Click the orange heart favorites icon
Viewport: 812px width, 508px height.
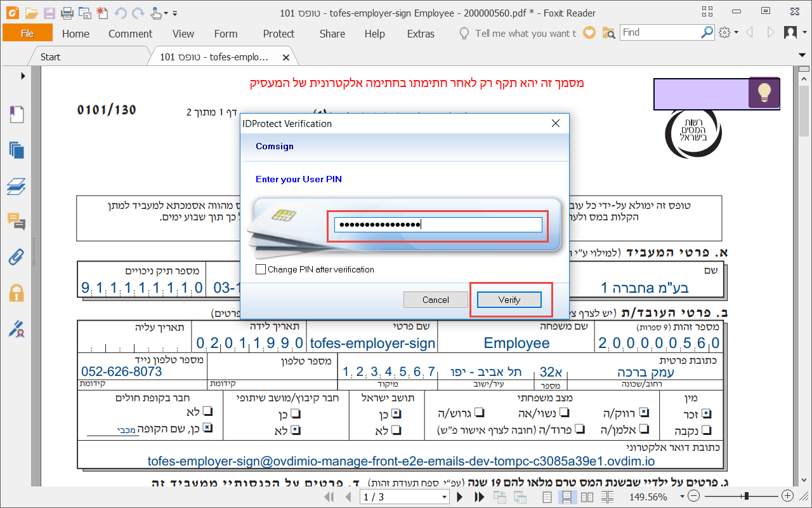point(589,32)
